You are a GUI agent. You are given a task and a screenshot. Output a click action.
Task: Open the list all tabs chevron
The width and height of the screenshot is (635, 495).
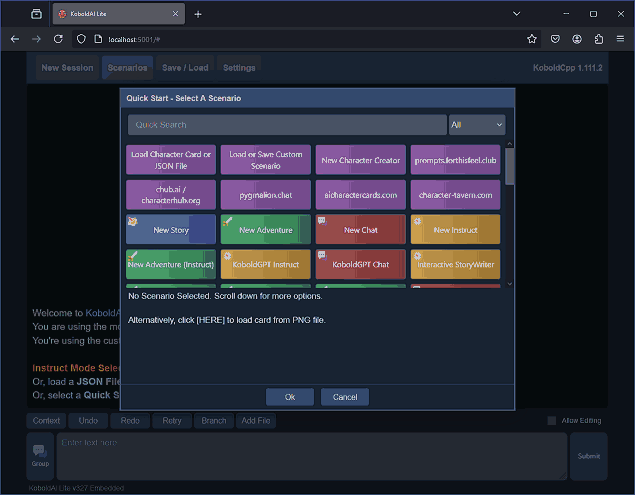coord(516,14)
